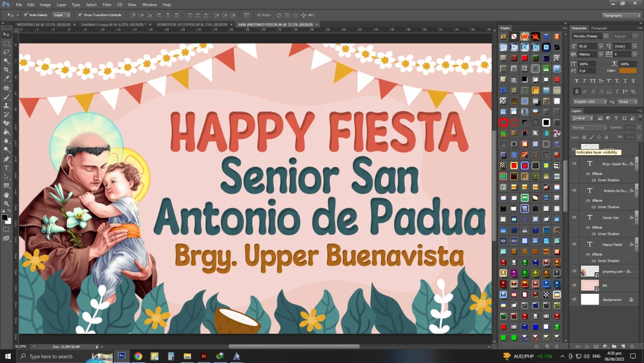Select the Magic Wand tool
Screen dimensions: 644x363
[6, 61]
